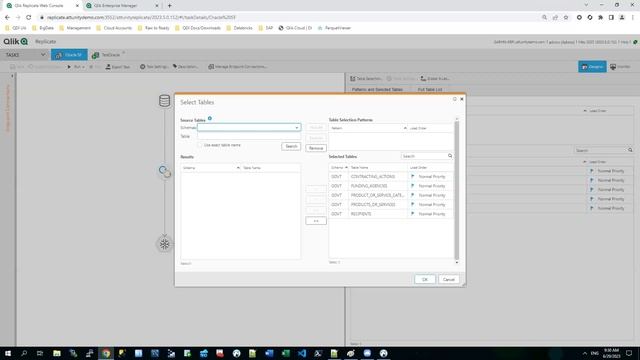
Task: Close the Select Tables dialog with X
Action: point(462,99)
